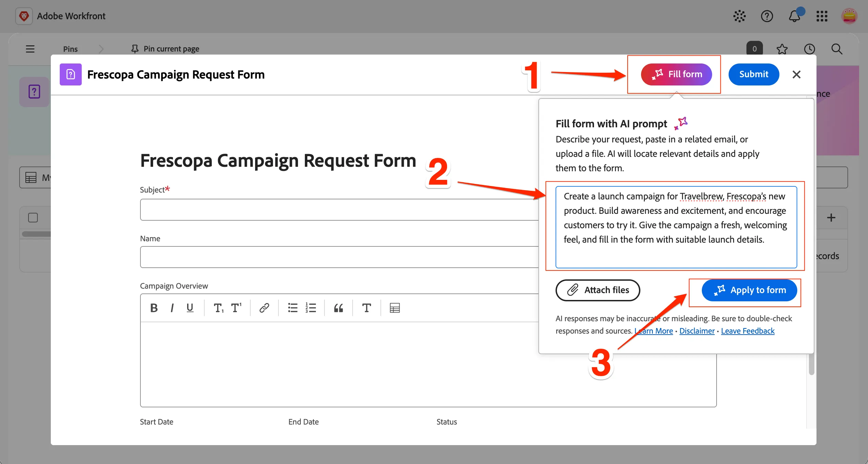Open the apps grid switcher
Viewport: 868px width, 464px height.
[822, 16]
